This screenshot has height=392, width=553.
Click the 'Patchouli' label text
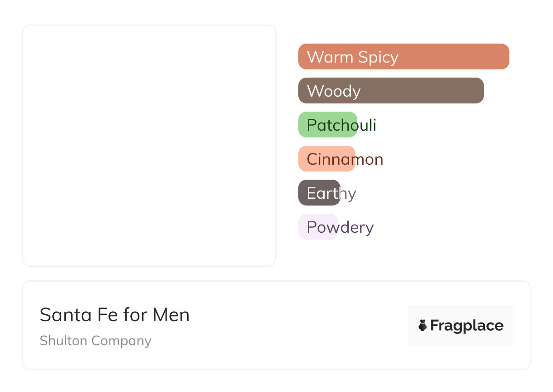[341, 125]
